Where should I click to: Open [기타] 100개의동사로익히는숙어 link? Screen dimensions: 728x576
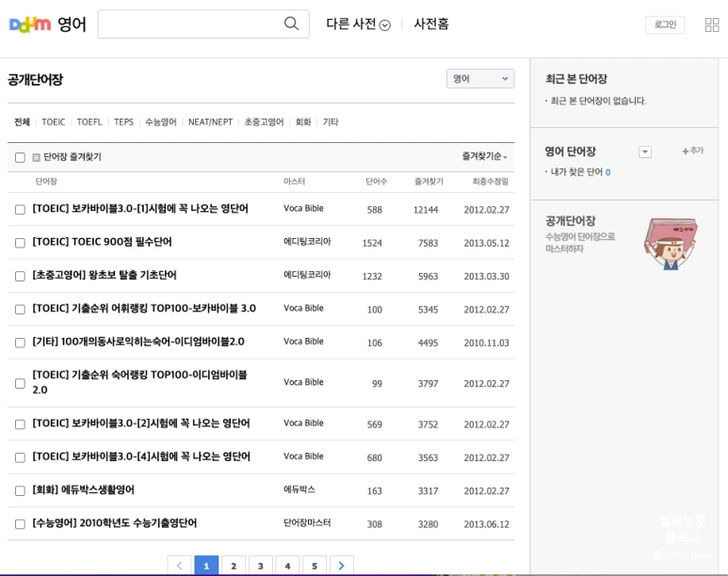point(138,342)
